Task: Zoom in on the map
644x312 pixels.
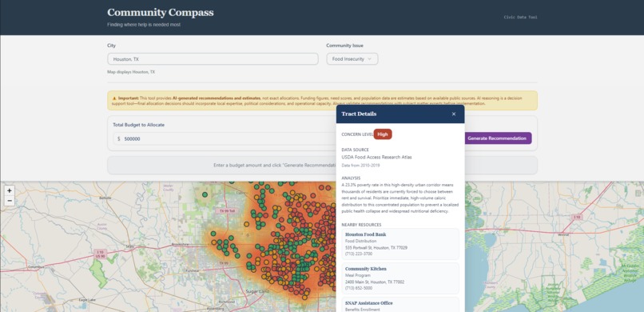Action: point(9,190)
